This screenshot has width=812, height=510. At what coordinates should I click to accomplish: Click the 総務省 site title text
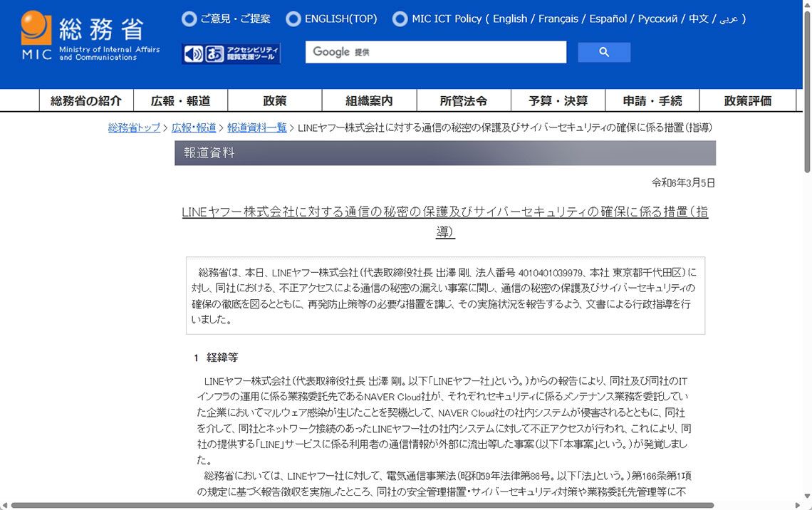coord(101,29)
